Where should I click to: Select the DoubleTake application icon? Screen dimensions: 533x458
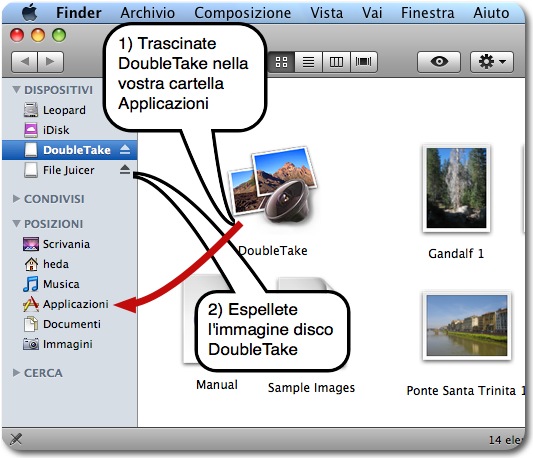(273, 186)
